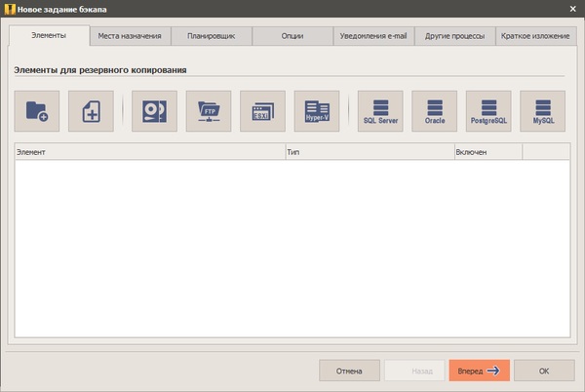Image resolution: width=585 pixels, height=392 pixels.
Task: Select the disk image backup icon
Action: pyautogui.click(x=154, y=111)
